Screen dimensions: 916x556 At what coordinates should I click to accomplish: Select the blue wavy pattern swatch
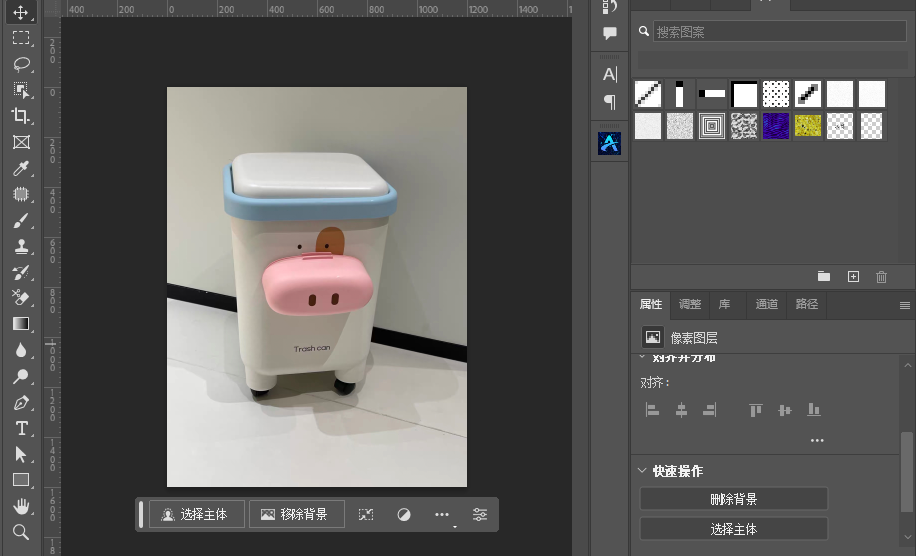776,126
